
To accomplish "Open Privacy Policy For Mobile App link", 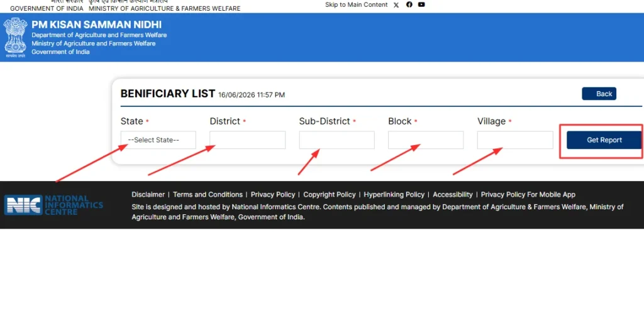I will coord(528,195).
